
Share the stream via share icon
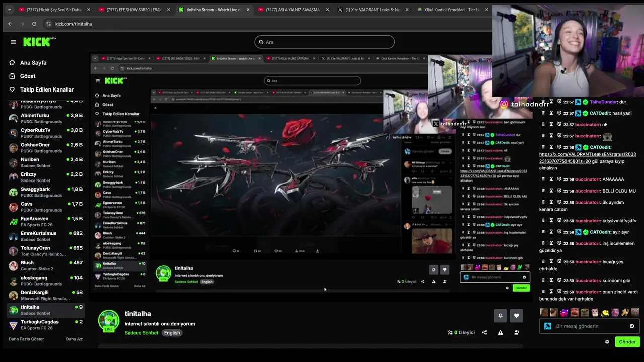[x=484, y=332]
